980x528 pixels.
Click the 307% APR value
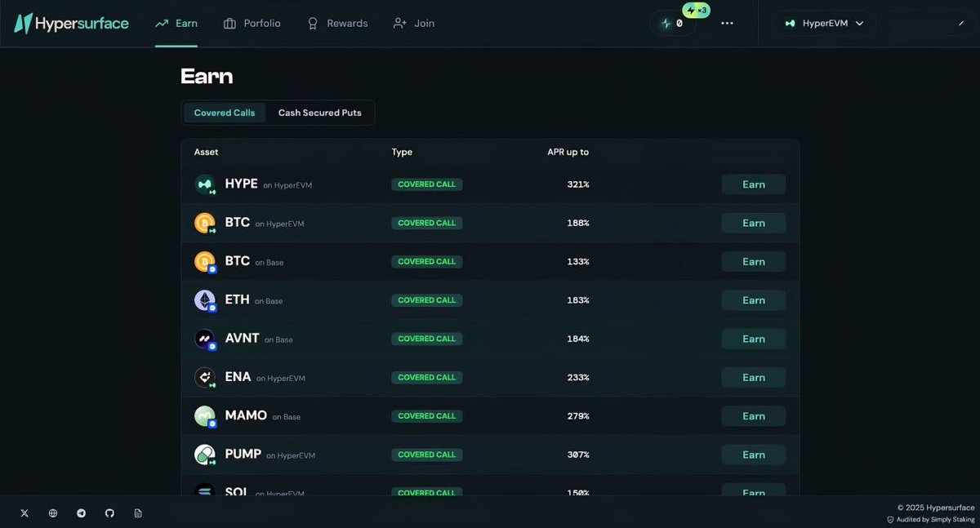578,455
